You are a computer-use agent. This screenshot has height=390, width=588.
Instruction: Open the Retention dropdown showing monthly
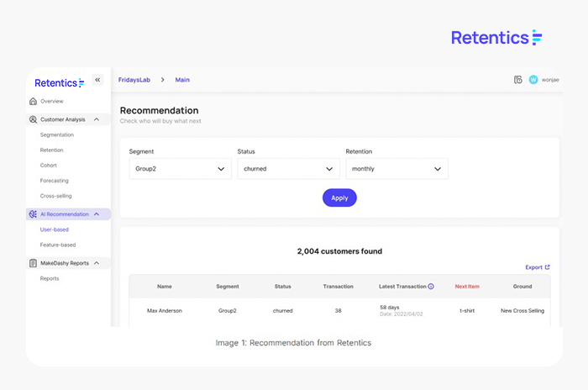coord(396,169)
